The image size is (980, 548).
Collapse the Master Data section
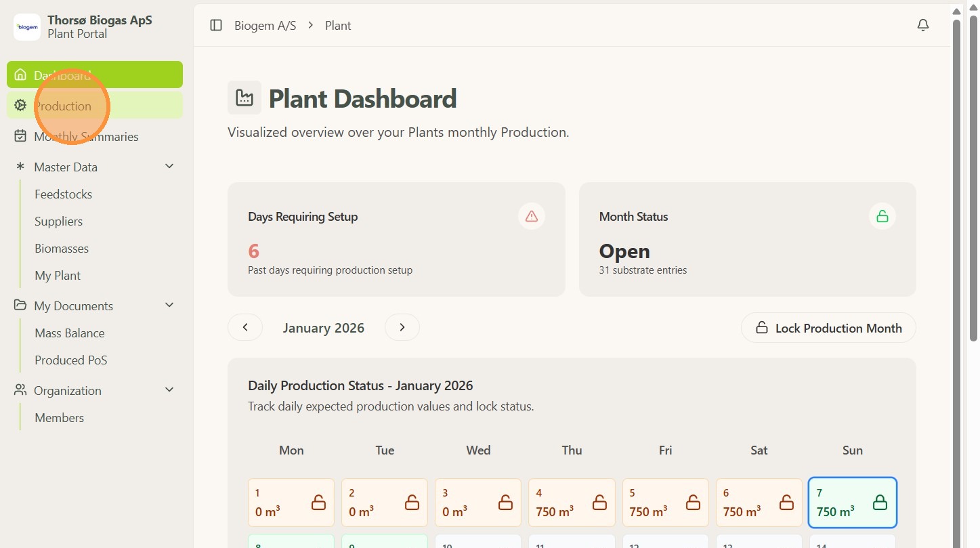click(x=169, y=167)
